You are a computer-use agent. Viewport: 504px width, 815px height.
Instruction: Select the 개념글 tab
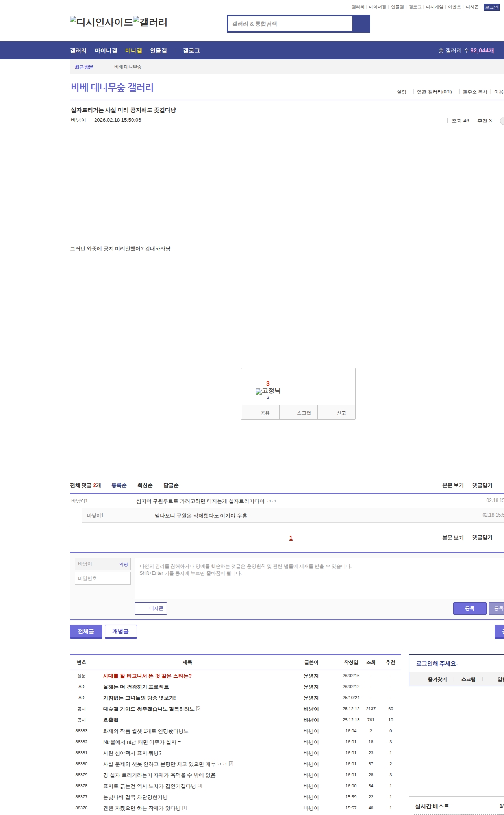pos(120,631)
